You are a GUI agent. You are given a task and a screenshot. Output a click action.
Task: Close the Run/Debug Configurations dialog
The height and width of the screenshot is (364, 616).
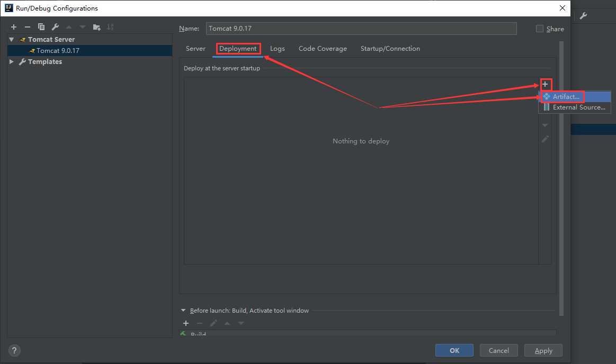pos(562,8)
